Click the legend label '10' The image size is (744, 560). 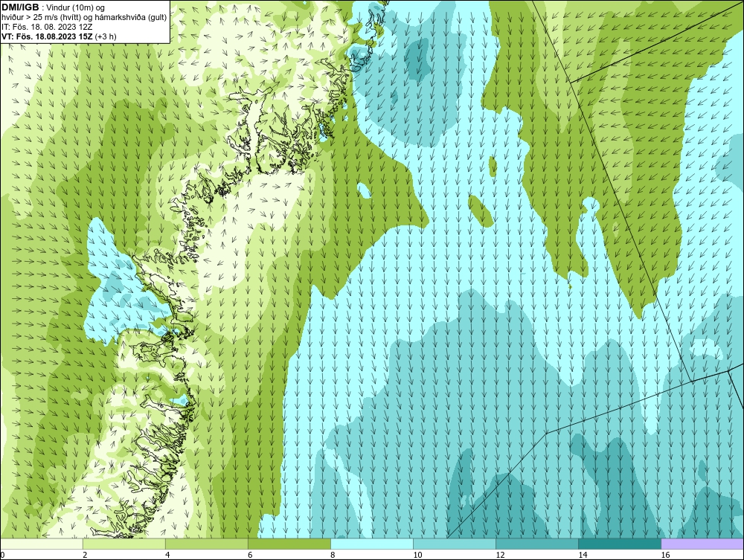[x=417, y=555]
